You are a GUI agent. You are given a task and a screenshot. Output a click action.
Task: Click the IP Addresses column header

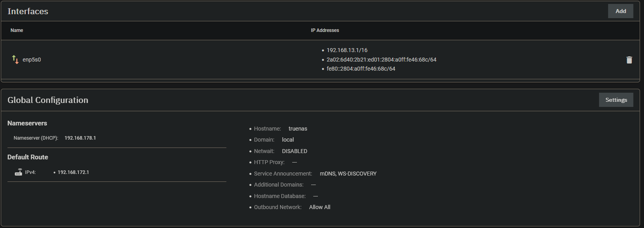pos(325,30)
